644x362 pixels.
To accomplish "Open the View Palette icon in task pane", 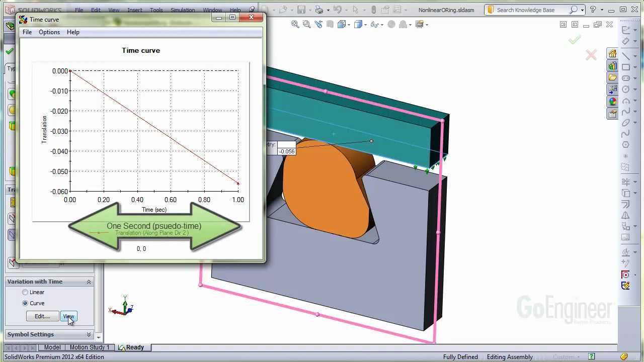I will click(612, 90).
